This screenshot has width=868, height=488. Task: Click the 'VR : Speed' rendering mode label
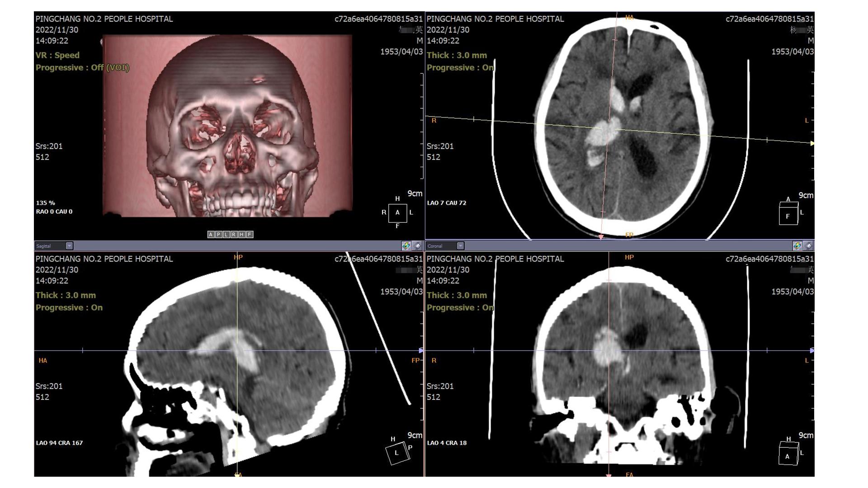tap(57, 55)
